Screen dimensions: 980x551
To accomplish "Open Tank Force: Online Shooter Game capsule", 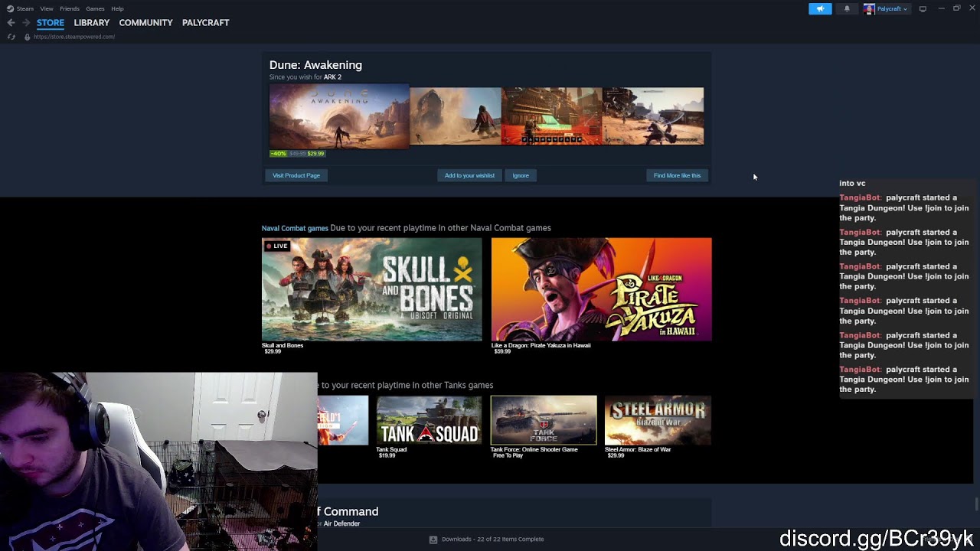I will click(x=544, y=420).
